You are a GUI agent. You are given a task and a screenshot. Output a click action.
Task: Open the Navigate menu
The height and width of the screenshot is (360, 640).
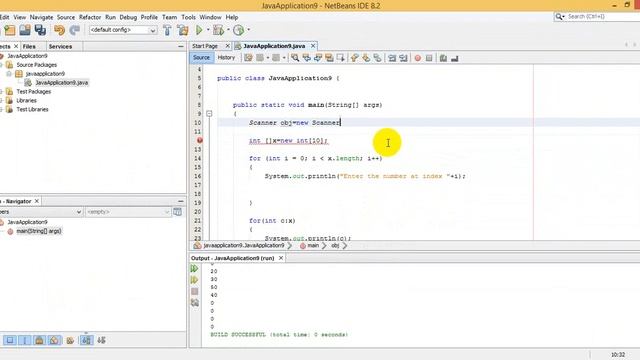point(41,17)
